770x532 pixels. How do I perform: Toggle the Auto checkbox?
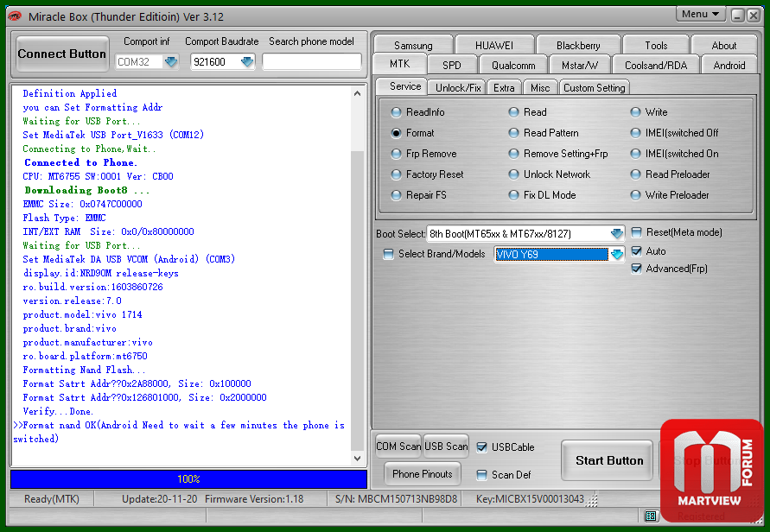click(x=636, y=251)
